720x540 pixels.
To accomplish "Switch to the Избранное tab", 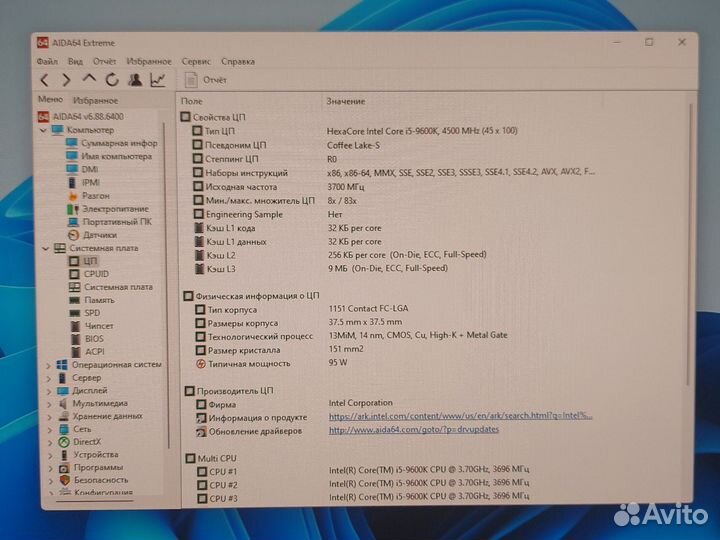I will 95,101.
